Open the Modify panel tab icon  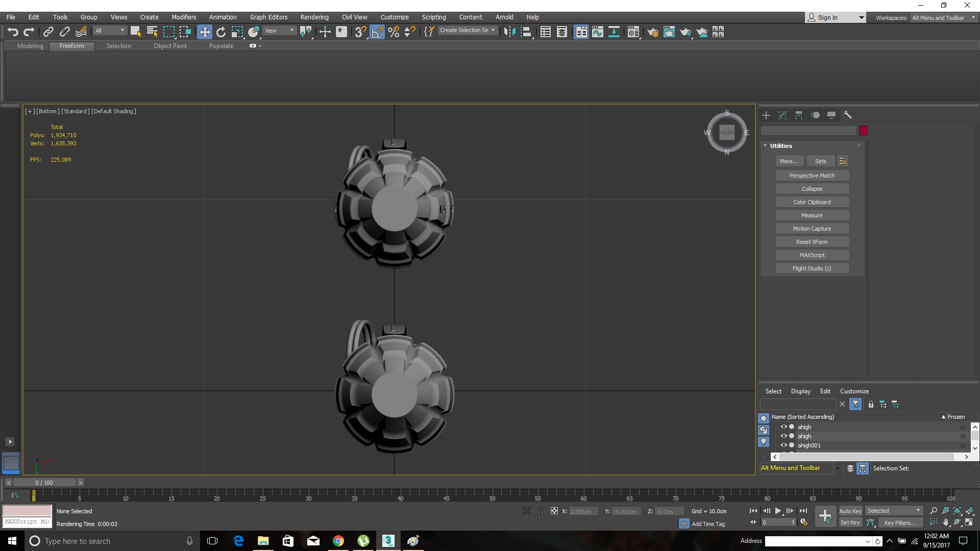[782, 115]
